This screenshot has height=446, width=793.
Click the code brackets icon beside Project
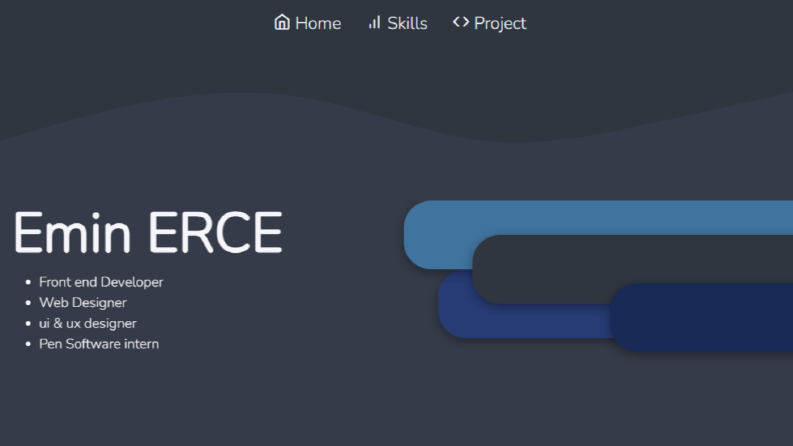(x=461, y=22)
